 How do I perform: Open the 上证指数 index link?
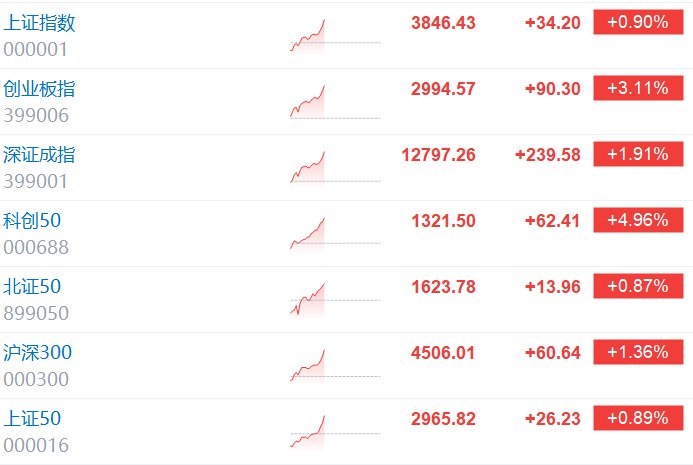click(x=39, y=23)
